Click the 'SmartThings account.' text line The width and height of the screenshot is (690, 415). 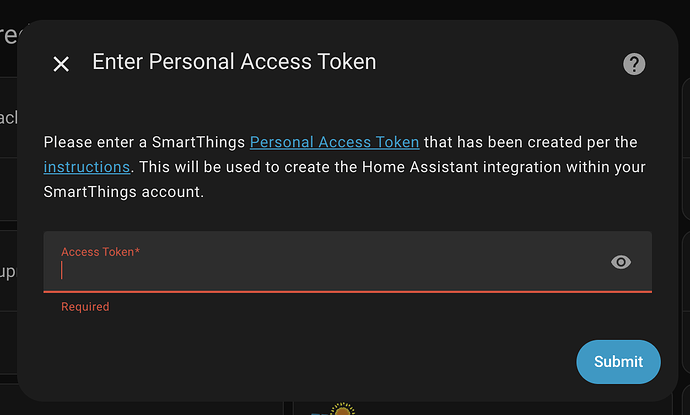pos(124,192)
